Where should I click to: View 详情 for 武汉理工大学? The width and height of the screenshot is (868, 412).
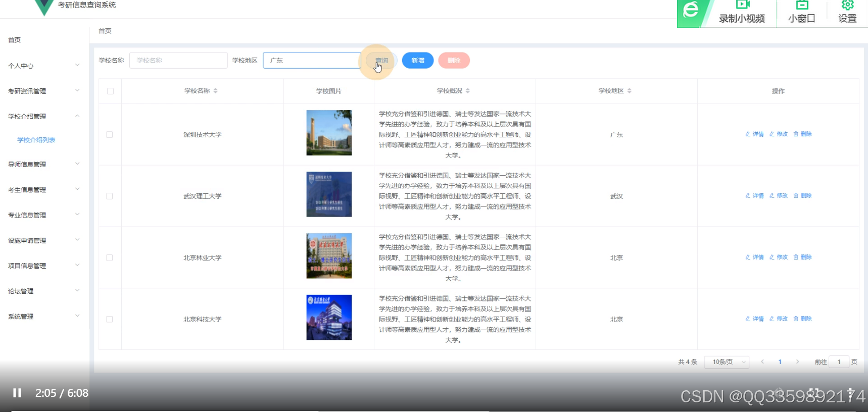pos(754,196)
